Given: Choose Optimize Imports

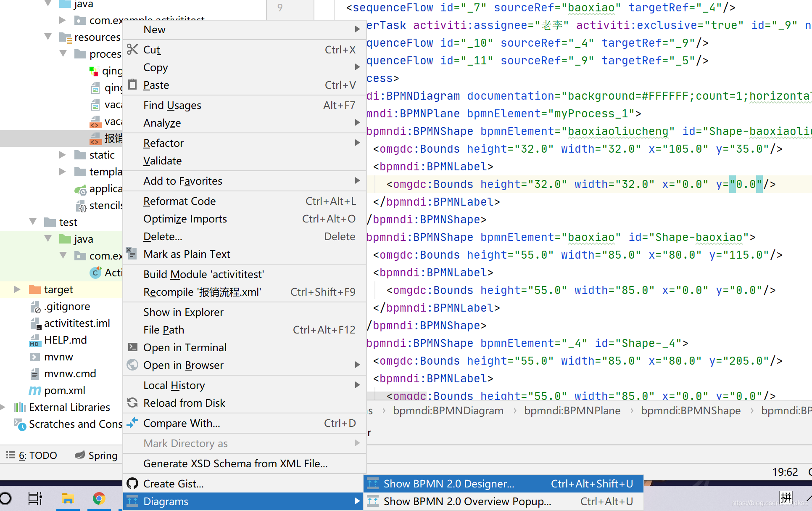Looking at the screenshot, I should 245,219.
